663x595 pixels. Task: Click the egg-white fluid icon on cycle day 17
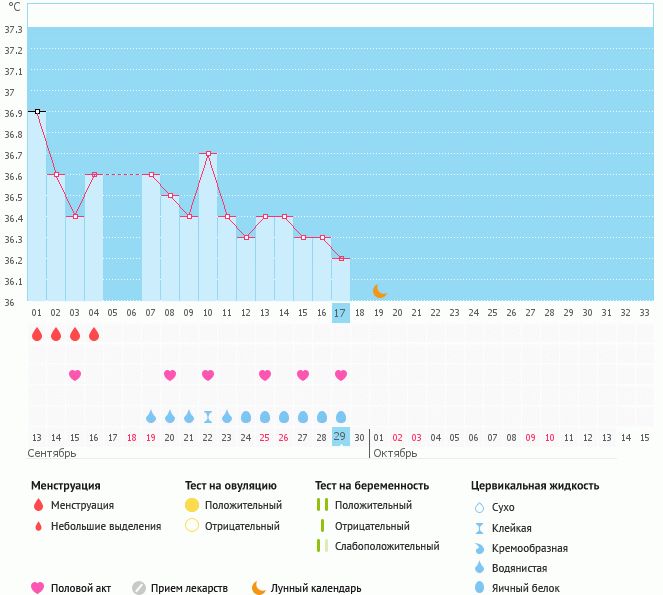pyautogui.click(x=341, y=416)
